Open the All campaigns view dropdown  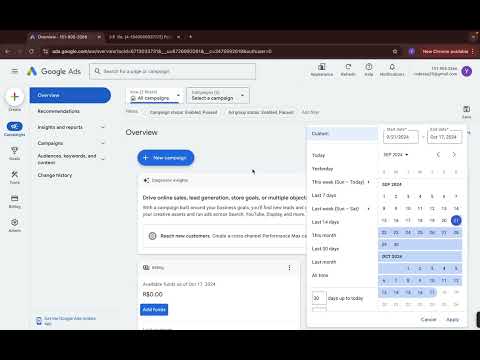click(x=155, y=95)
